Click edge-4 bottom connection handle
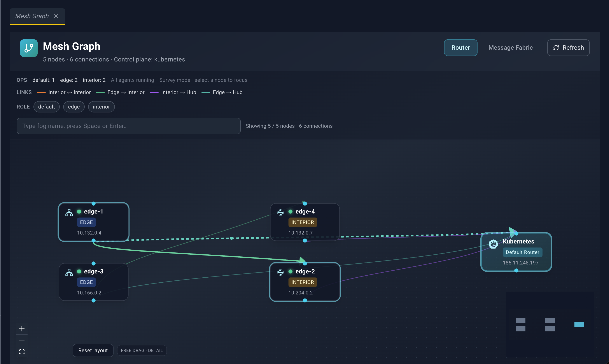Viewport: 609px width, 364px height. [x=305, y=241]
